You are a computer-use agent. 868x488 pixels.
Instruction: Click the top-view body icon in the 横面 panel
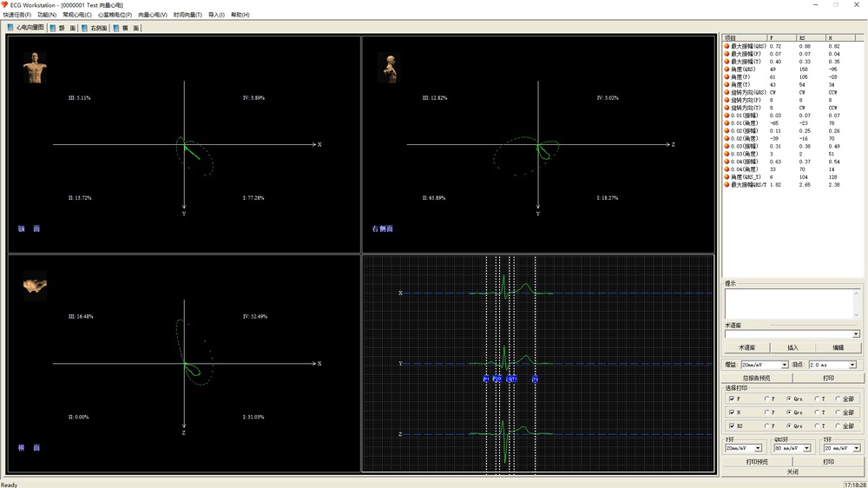[x=35, y=284]
